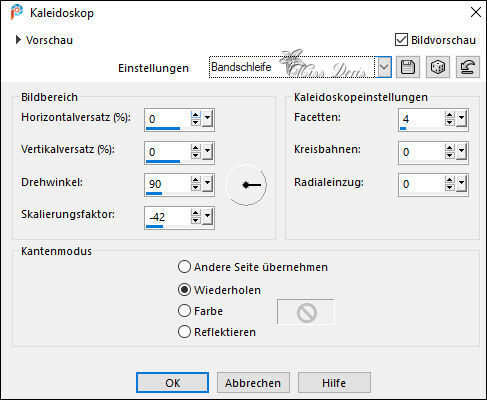Increase the Facetten value with up arrow
487x400 pixels.
pyautogui.click(x=449, y=115)
